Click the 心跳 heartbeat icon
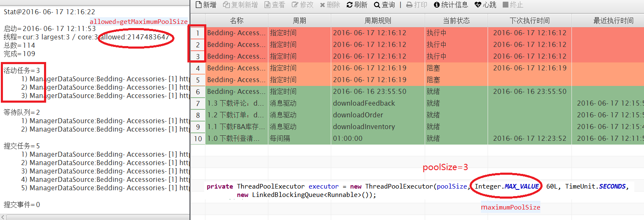The width and height of the screenshot is (644, 220). point(478,5)
